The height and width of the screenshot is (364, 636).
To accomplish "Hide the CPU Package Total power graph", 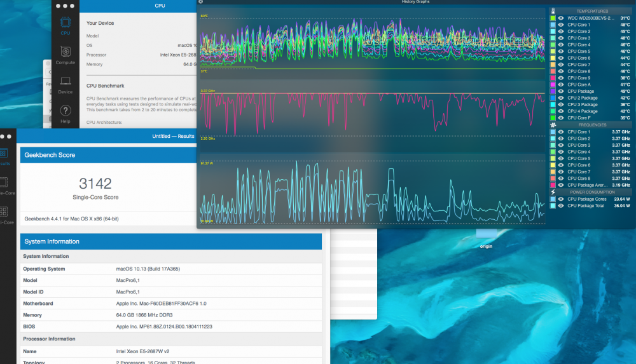I will coord(561,206).
